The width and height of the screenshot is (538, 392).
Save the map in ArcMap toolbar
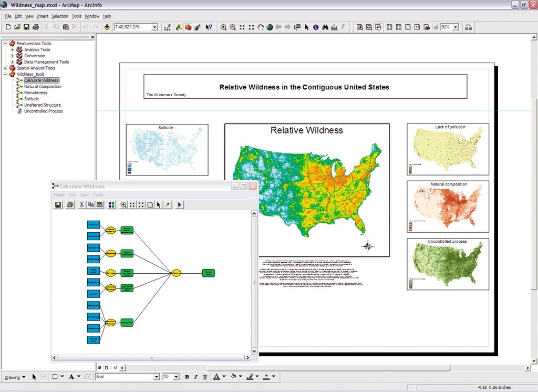26,27
